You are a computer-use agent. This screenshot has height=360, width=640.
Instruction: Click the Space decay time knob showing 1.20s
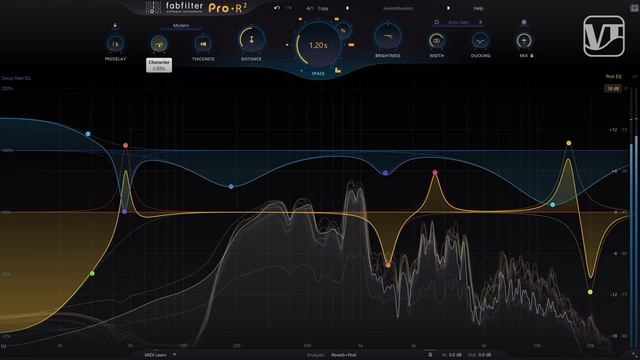pyautogui.click(x=318, y=45)
